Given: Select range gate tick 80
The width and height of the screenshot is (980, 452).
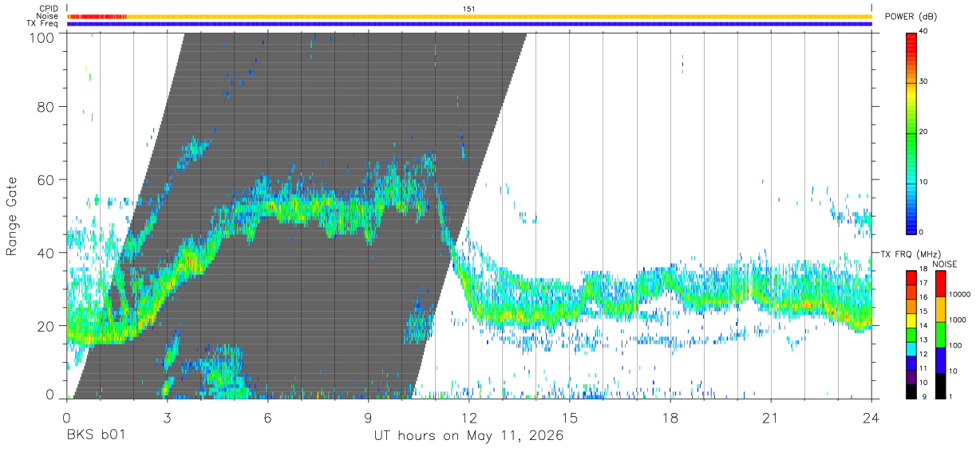Looking at the screenshot, I should tap(46, 108).
